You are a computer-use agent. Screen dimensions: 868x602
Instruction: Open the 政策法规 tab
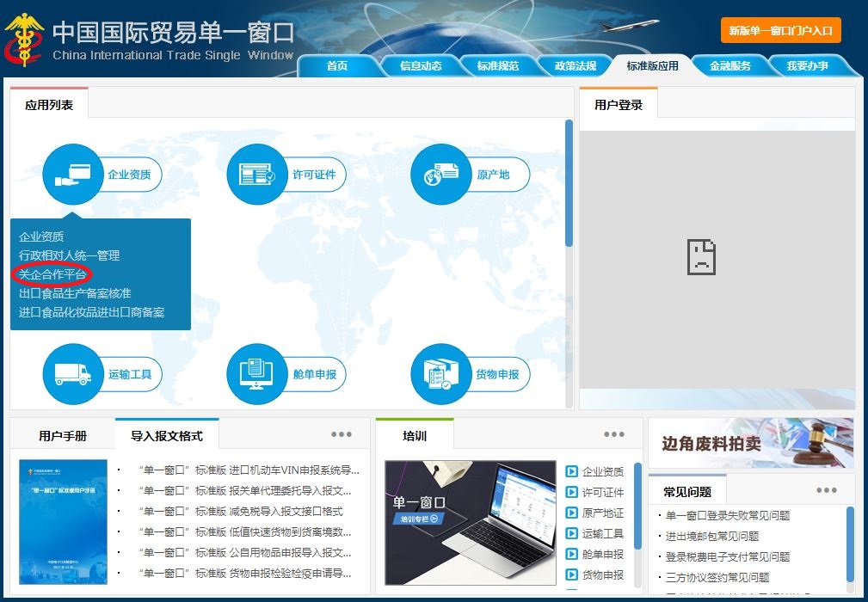(x=576, y=66)
